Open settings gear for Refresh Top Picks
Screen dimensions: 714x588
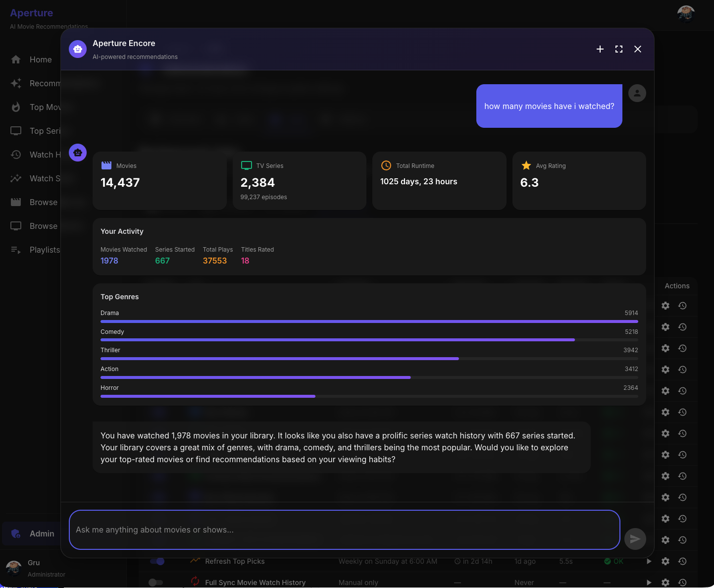[665, 561]
